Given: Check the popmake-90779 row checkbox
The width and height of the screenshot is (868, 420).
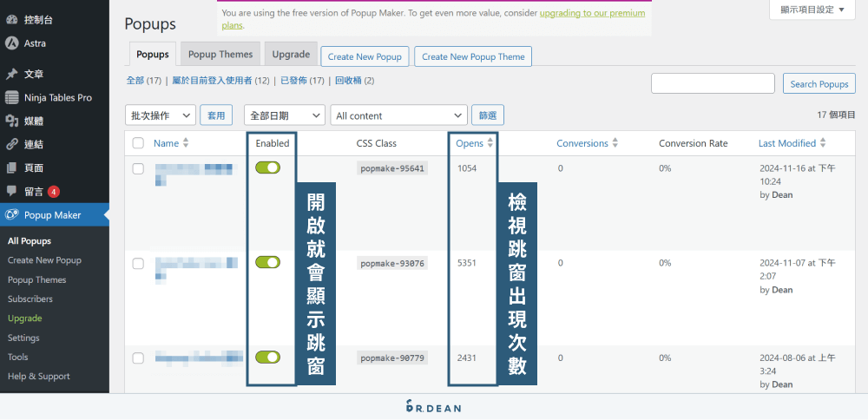Looking at the screenshot, I should pyautogui.click(x=138, y=358).
